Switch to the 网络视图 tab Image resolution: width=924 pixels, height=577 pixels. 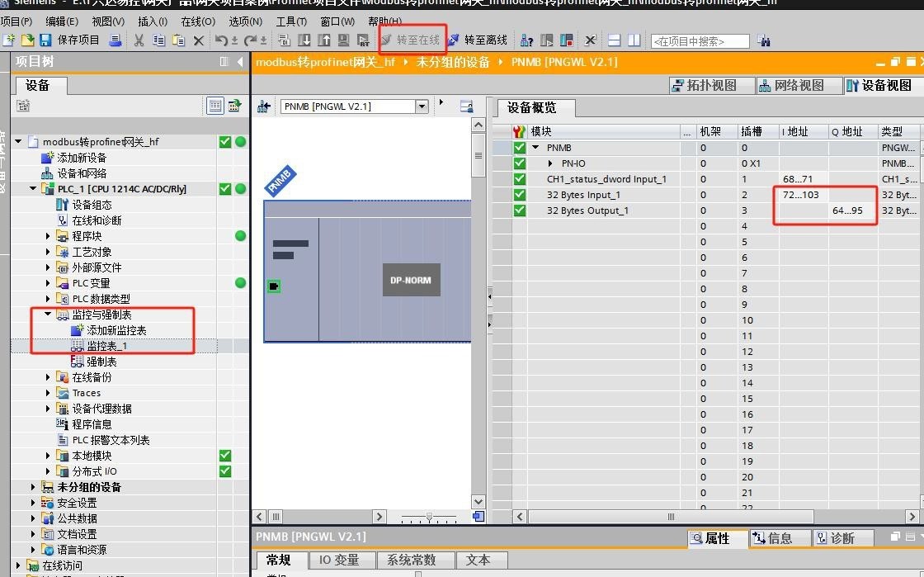790,85
